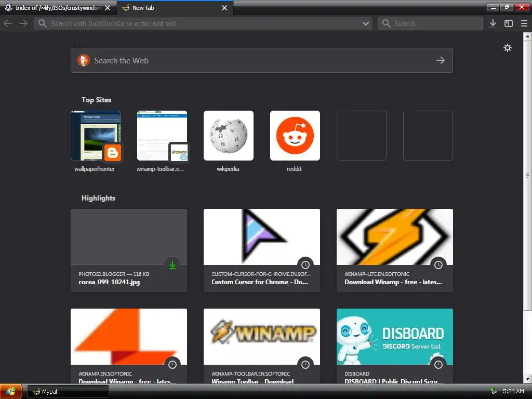Click the last empty top site slot
This screenshot has width=532, height=399.
pos(428,136)
